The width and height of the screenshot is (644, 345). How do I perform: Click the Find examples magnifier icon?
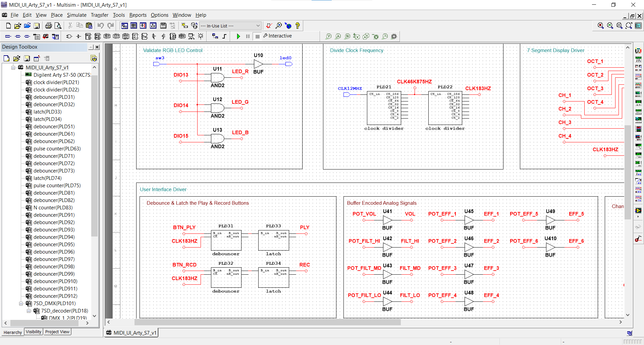point(278,26)
